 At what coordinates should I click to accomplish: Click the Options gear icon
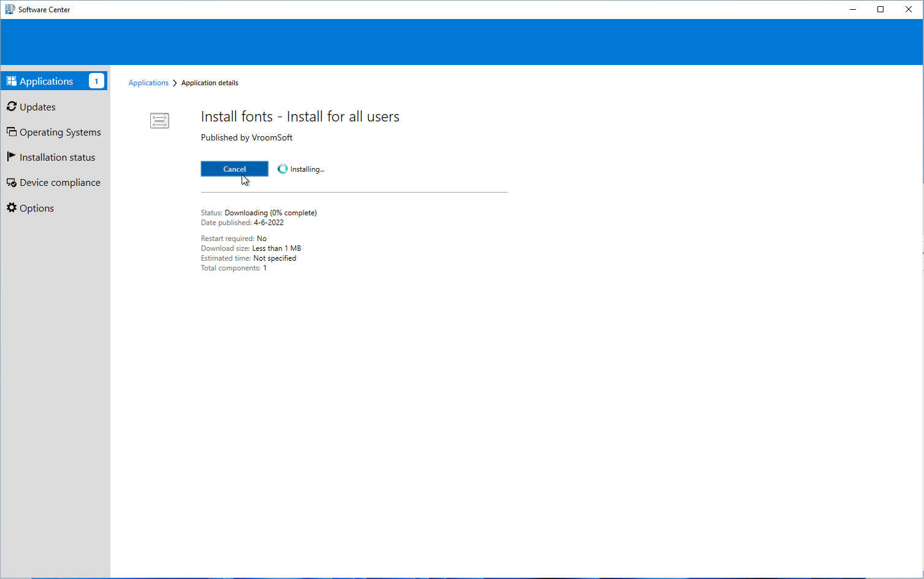[12, 208]
